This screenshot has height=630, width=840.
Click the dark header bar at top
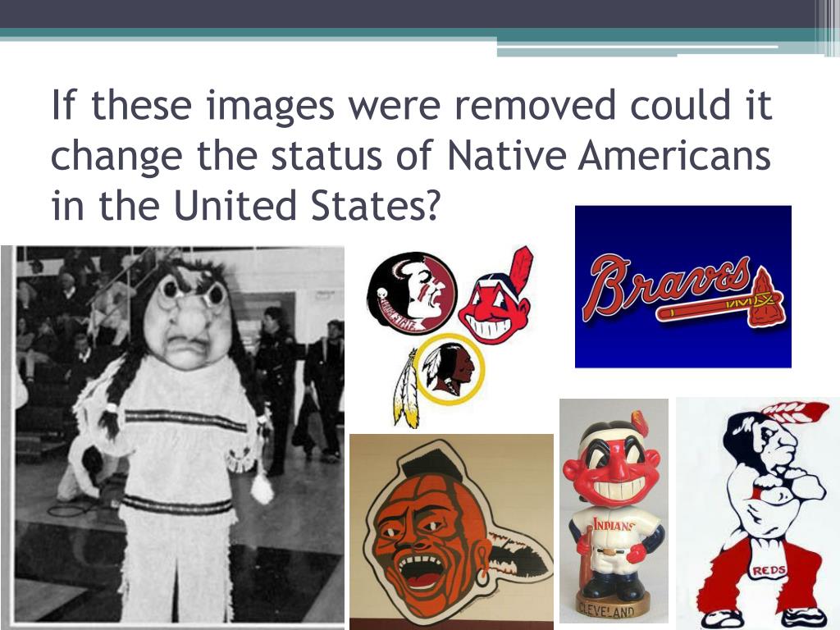coord(420,14)
